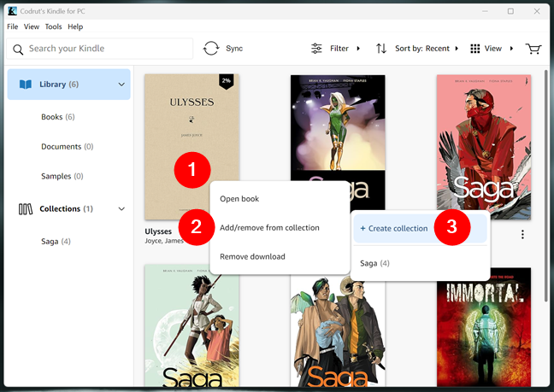Viewport: 554px width, 392px height.
Task: Select Documents (0) in sidebar
Action: pyautogui.click(x=68, y=146)
